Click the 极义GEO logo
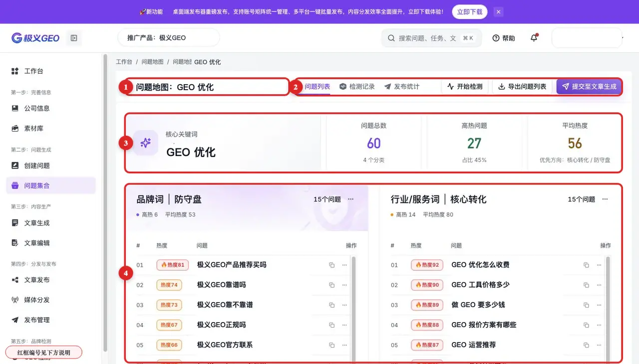Viewport: 639px width, 364px height. point(35,38)
